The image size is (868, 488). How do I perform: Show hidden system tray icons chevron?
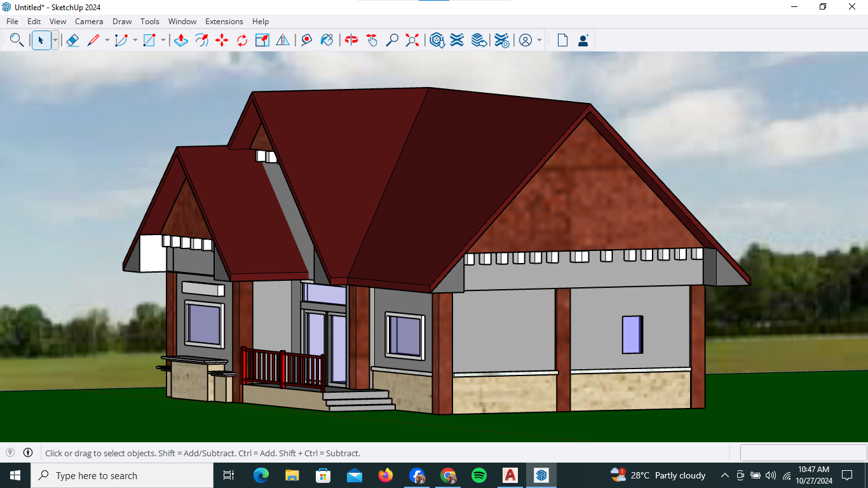724,475
